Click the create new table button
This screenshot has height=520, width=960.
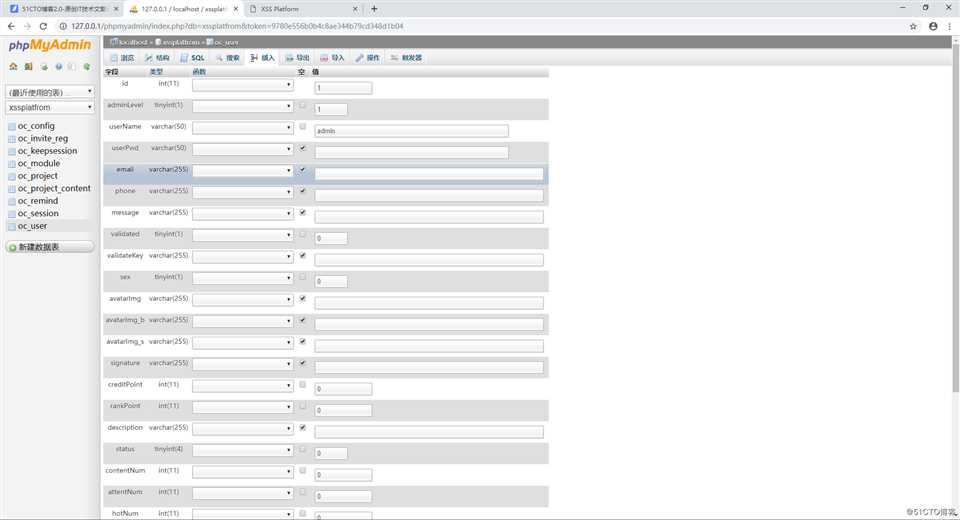[50, 247]
